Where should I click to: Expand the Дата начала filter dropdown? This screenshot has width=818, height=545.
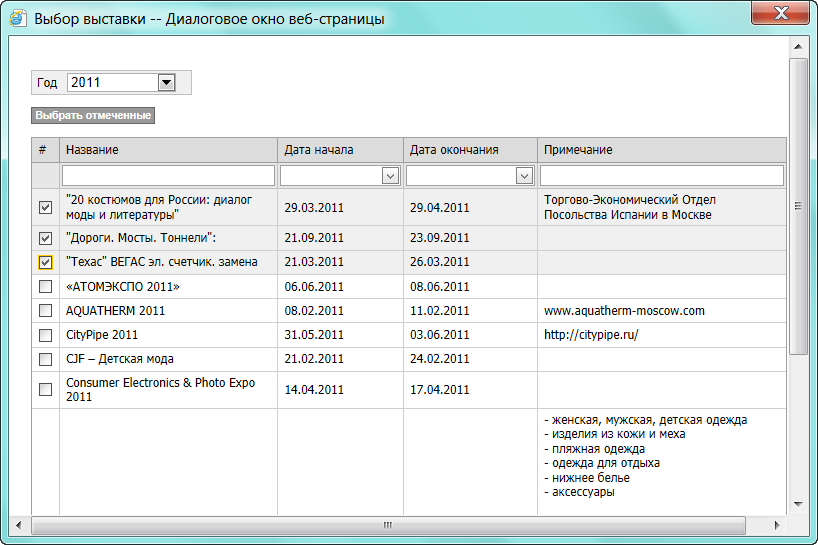[390, 176]
